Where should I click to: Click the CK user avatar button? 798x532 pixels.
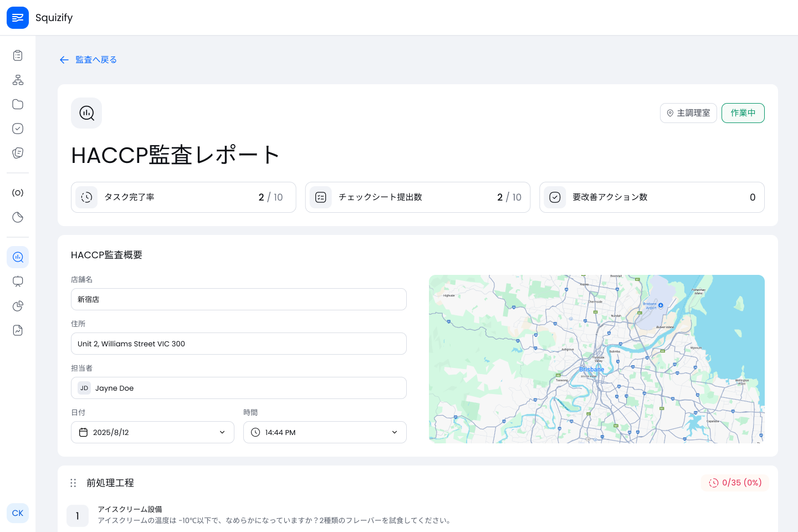[18, 513]
